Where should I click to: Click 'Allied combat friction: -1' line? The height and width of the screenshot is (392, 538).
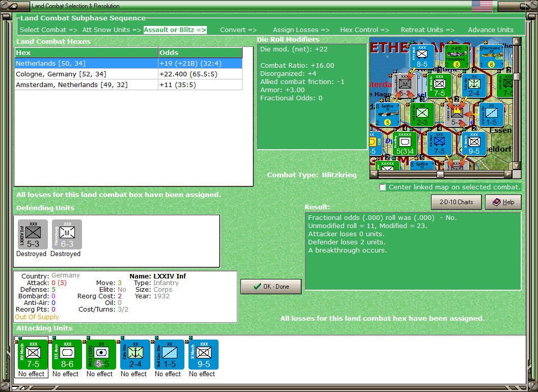302,82
